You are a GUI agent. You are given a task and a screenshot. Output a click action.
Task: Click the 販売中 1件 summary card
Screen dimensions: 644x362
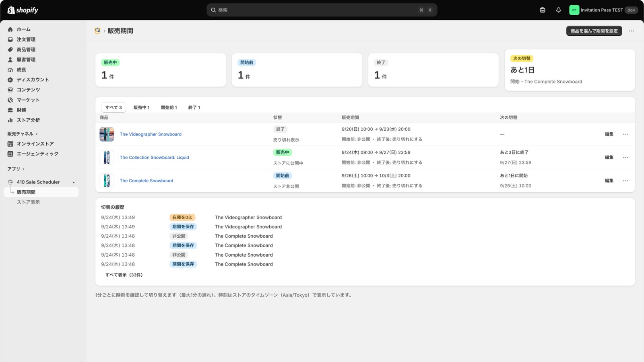[161, 70]
